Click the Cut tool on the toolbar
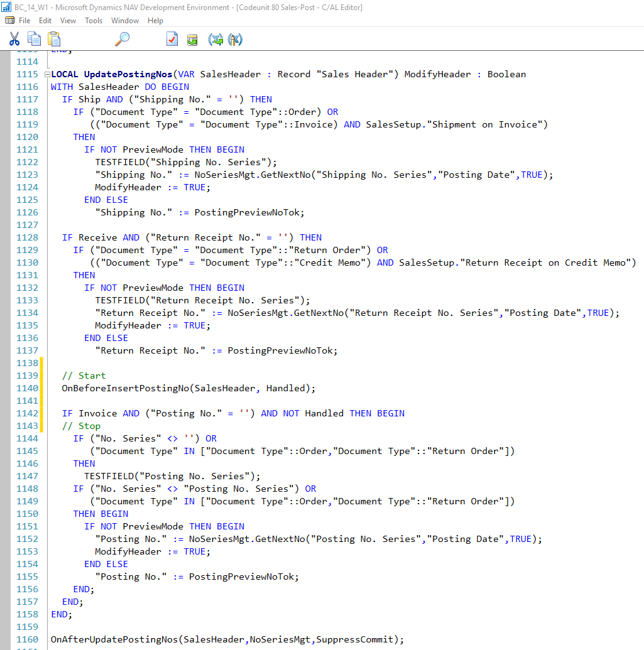 (14, 39)
